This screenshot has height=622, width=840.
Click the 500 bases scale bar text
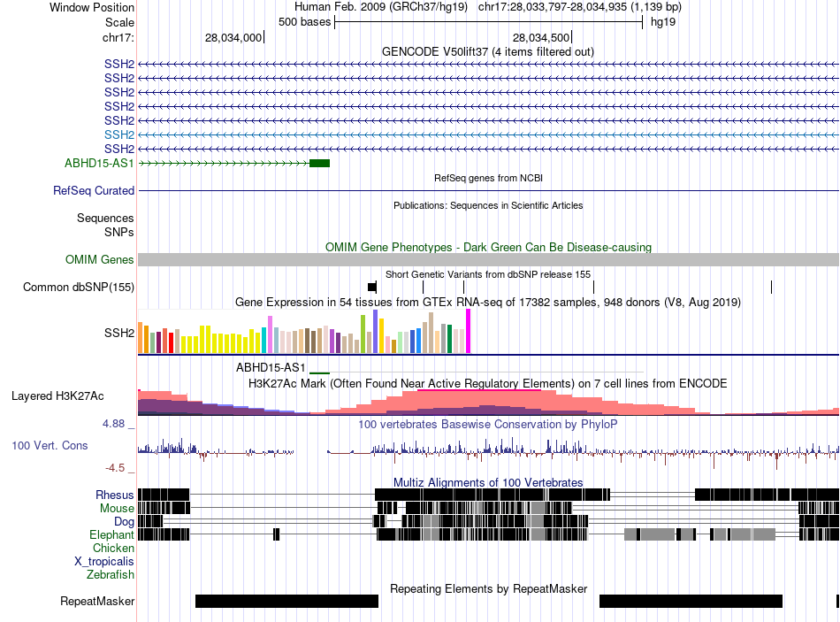tap(305, 22)
